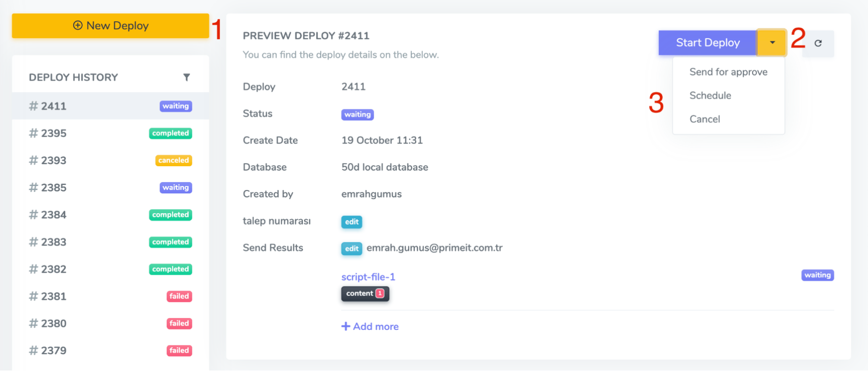The image size is (868, 372).
Task: Open the script-file-1 link
Action: point(368,277)
